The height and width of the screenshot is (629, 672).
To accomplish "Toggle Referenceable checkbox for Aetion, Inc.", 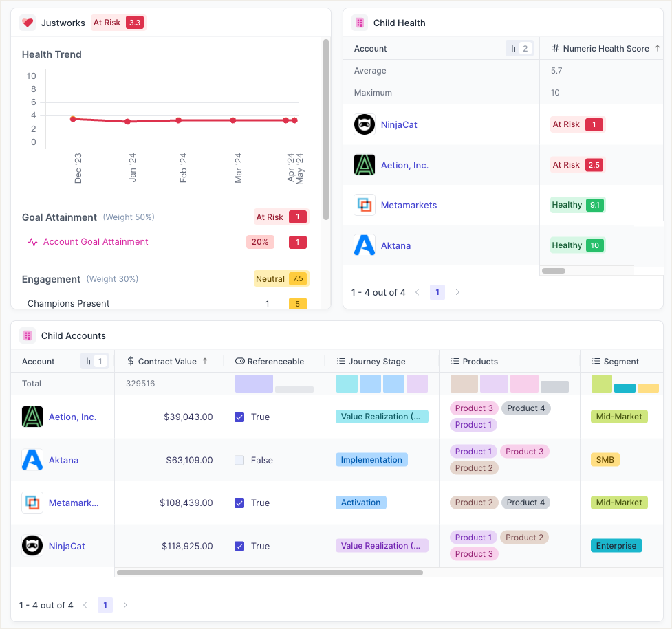I will pos(239,417).
